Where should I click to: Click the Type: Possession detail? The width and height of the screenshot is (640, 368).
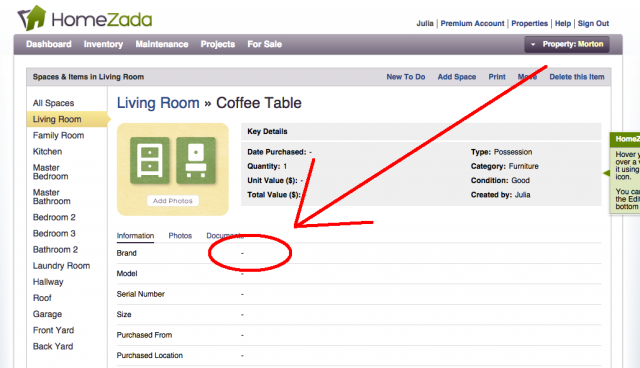coord(501,152)
